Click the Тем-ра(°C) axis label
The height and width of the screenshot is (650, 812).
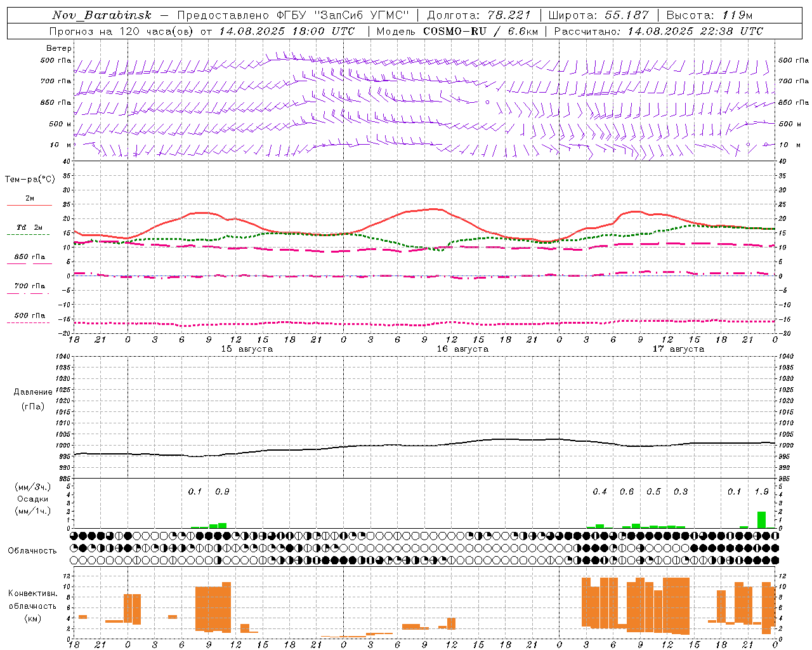click(x=30, y=180)
